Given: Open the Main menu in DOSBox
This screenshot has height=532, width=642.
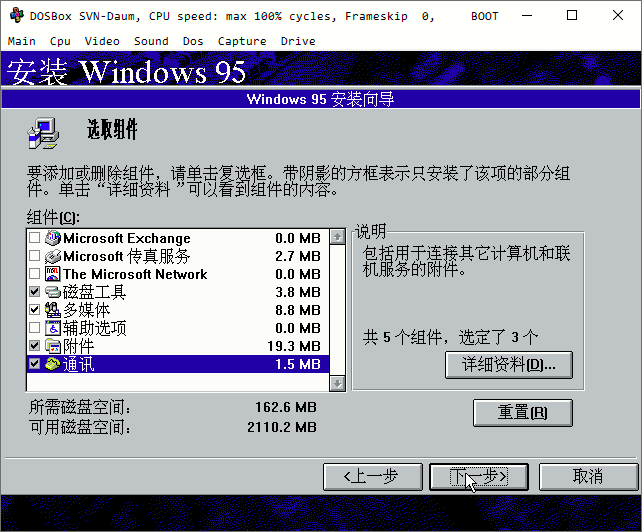Looking at the screenshot, I should click(21, 41).
